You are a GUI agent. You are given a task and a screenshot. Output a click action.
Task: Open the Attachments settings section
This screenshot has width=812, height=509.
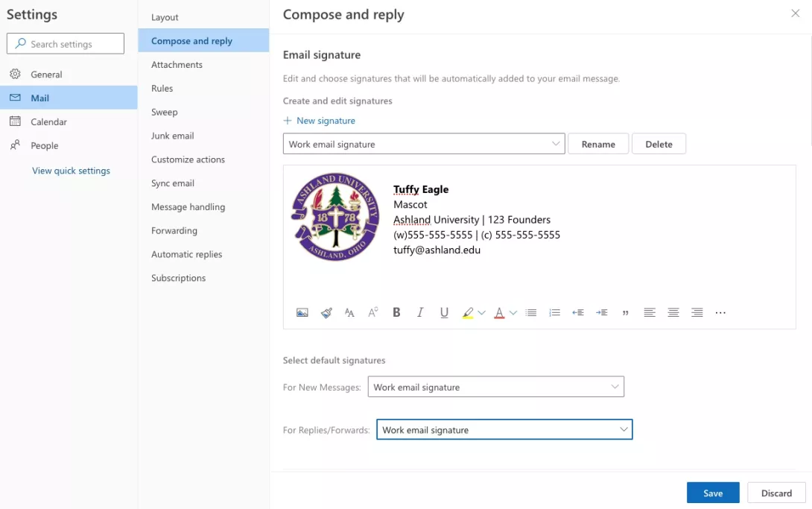[x=177, y=65]
